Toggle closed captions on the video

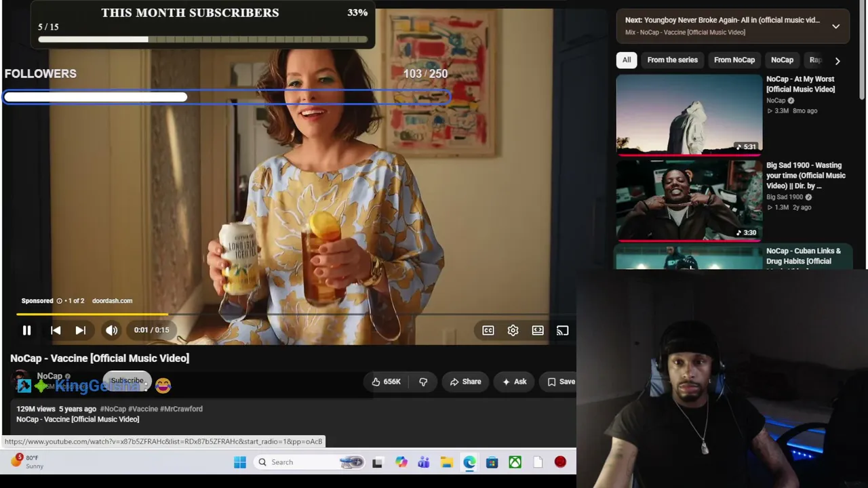pyautogui.click(x=488, y=330)
